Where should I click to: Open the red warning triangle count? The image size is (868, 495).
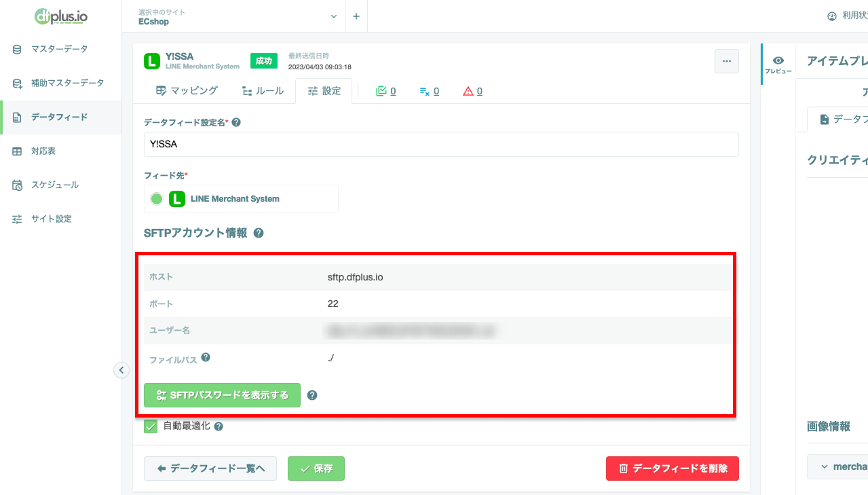coord(472,91)
